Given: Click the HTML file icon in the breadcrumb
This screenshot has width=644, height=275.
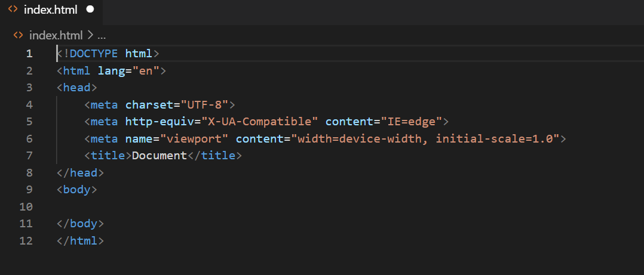Looking at the screenshot, I should click(x=18, y=35).
